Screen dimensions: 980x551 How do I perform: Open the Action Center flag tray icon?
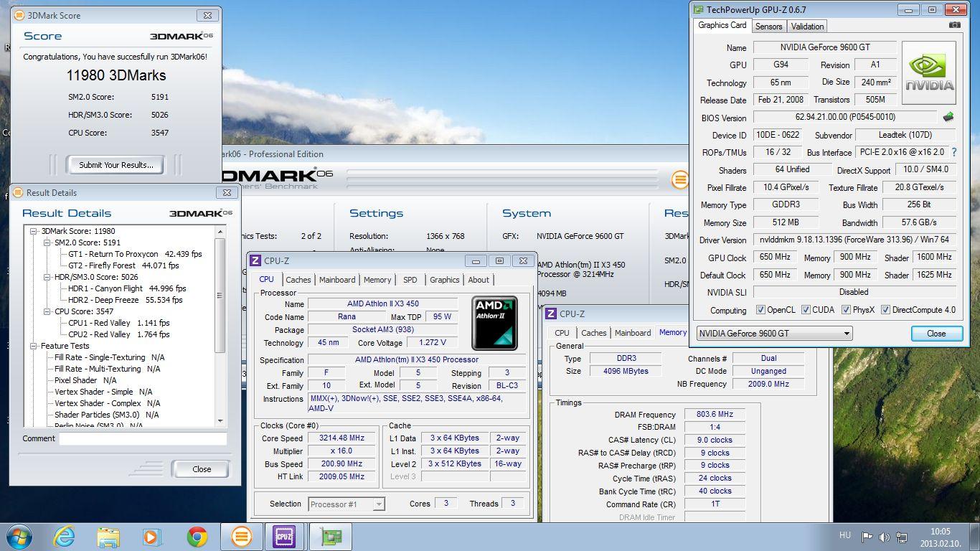pyautogui.click(x=867, y=537)
